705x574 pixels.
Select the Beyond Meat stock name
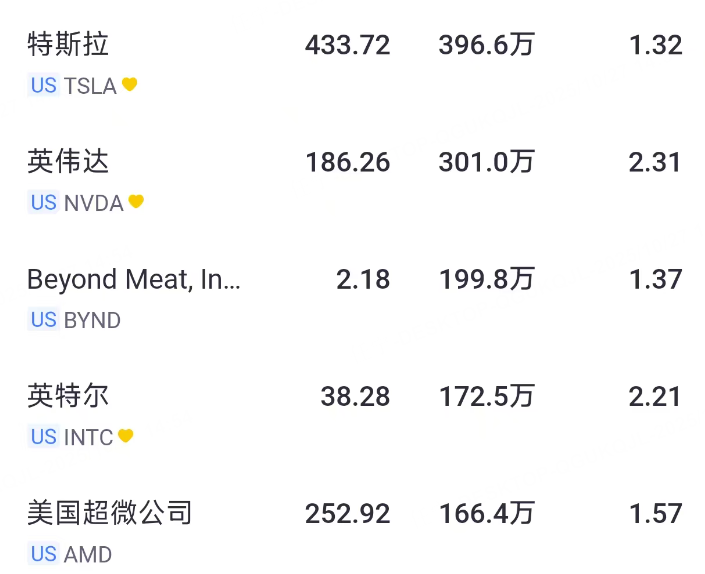[134, 279]
